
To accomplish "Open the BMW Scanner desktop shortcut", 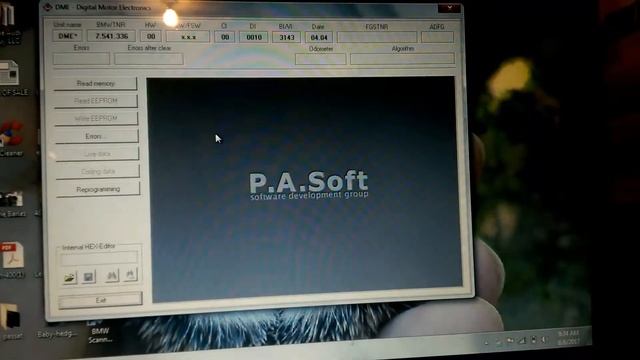I will coord(99,332).
